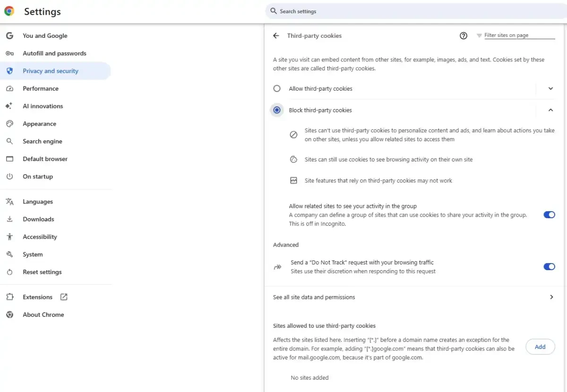Click the Autofill key icon
567x392 pixels.
click(9, 53)
